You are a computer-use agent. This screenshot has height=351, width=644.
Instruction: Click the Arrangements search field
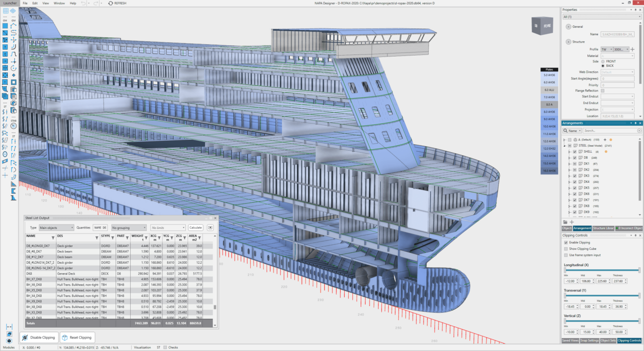tap(611, 131)
